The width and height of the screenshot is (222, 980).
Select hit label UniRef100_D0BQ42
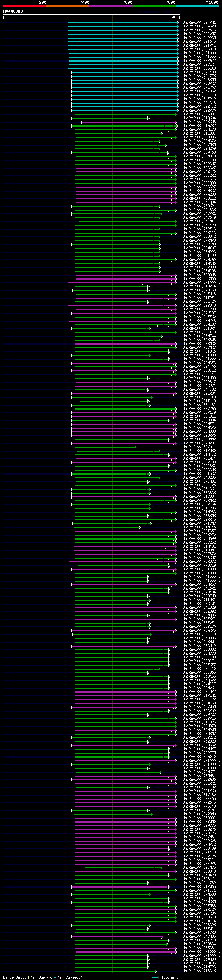[x=199, y=237]
